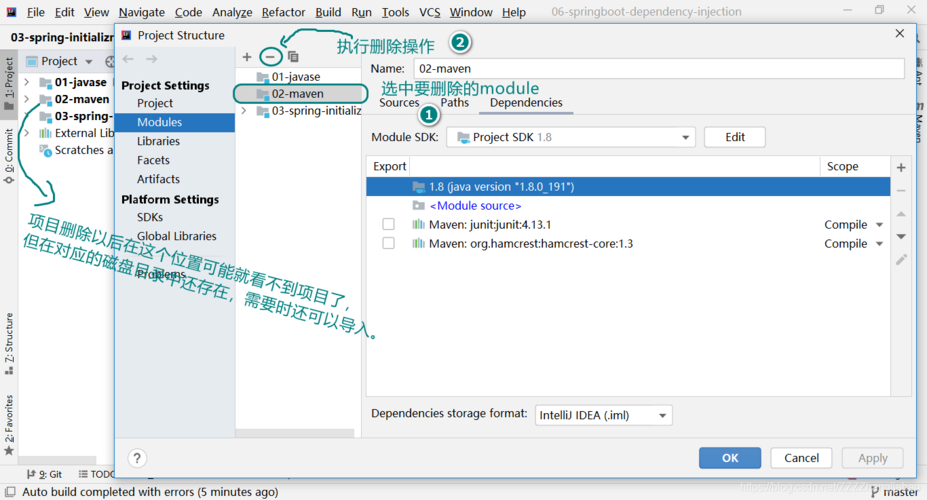The width and height of the screenshot is (927, 500).
Task: Open the Maven side panel
Action: pyautogui.click(x=920, y=122)
